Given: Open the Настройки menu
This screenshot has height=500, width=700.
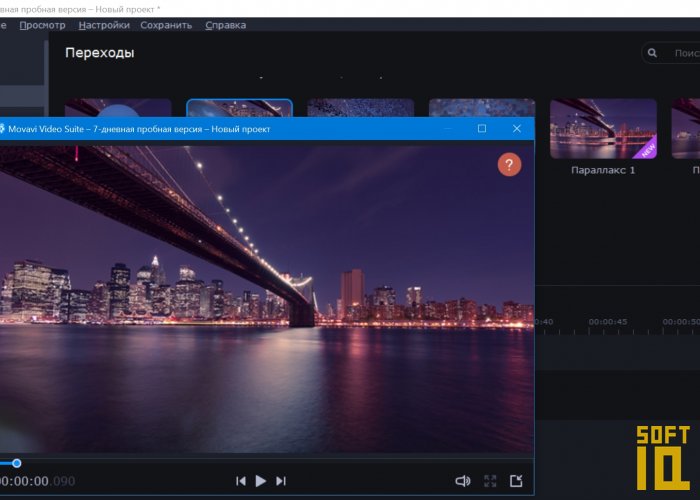Looking at the screenshot, I should tap(104, 25).
